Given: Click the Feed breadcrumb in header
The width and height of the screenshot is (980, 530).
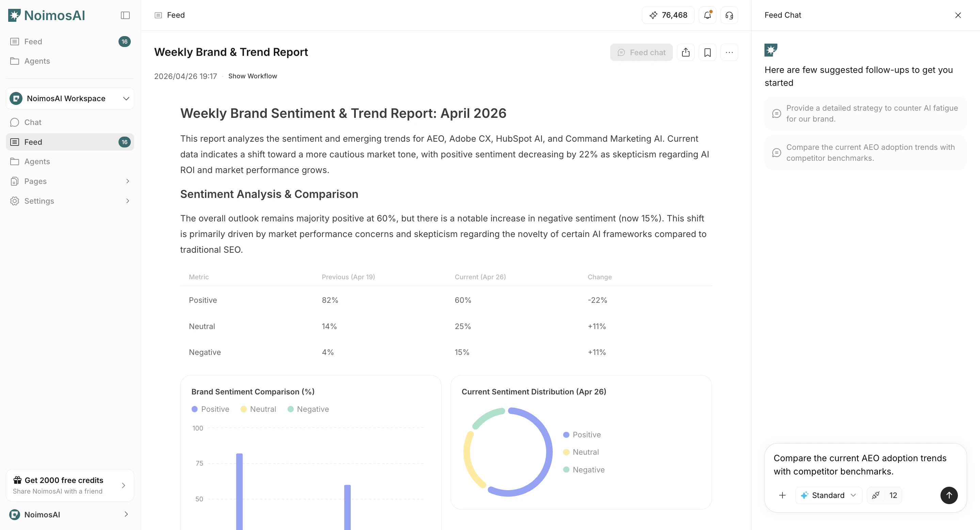Looking at the screenshot, I should 170,15.
